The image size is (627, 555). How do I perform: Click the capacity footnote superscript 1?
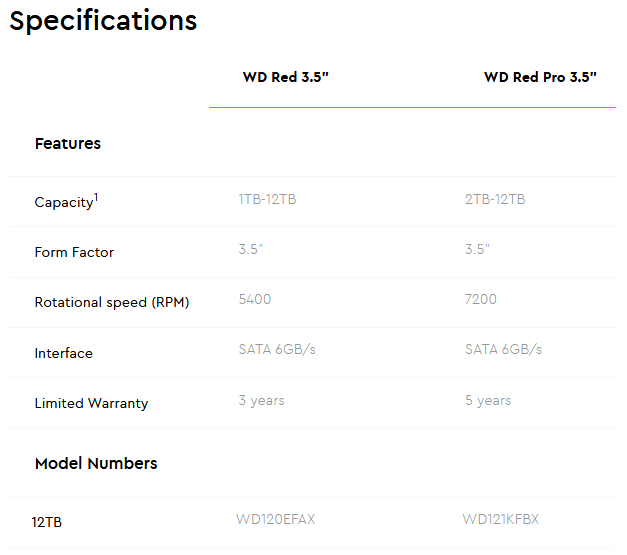click(96, 197)
